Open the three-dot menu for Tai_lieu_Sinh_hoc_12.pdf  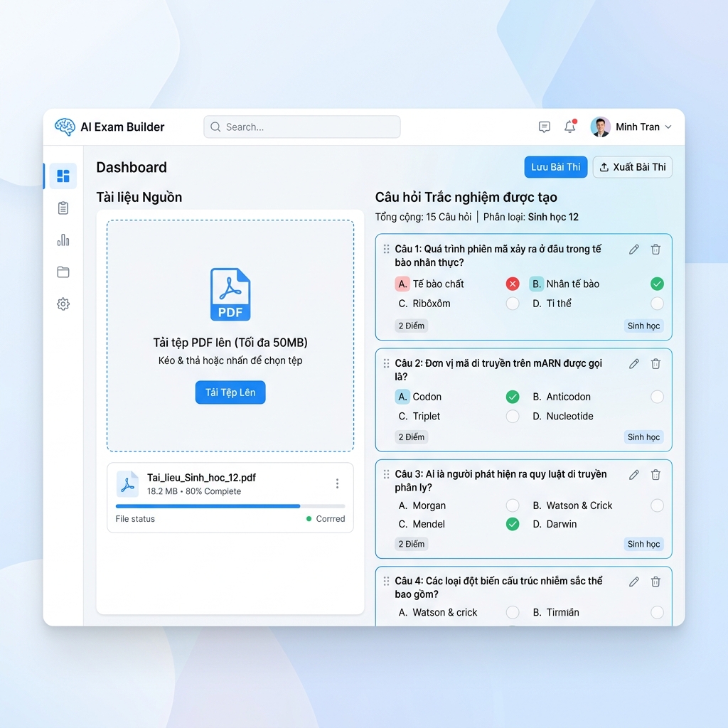pyautogui.click(x=338, y=483)
